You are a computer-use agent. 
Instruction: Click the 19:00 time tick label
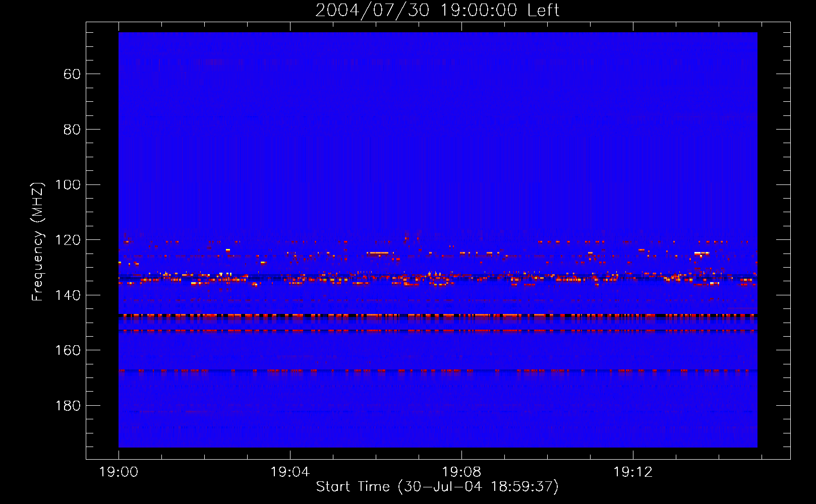(x=119, y=472)
